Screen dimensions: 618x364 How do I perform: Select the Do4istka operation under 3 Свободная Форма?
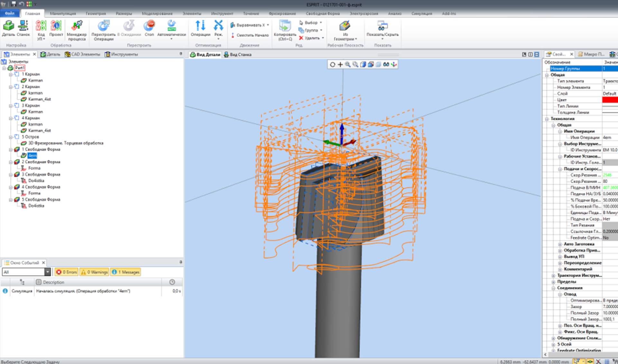36,181
